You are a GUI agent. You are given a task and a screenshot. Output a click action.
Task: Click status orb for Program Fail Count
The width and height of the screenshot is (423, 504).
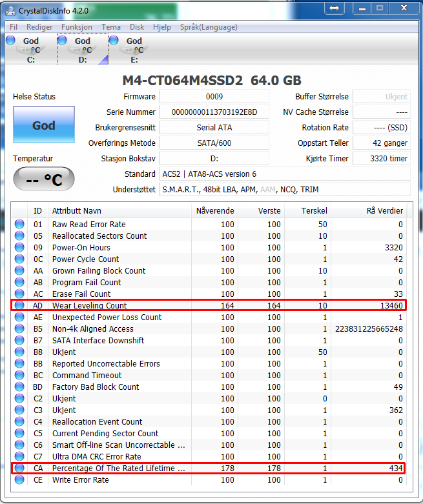[x=19, y=282]
